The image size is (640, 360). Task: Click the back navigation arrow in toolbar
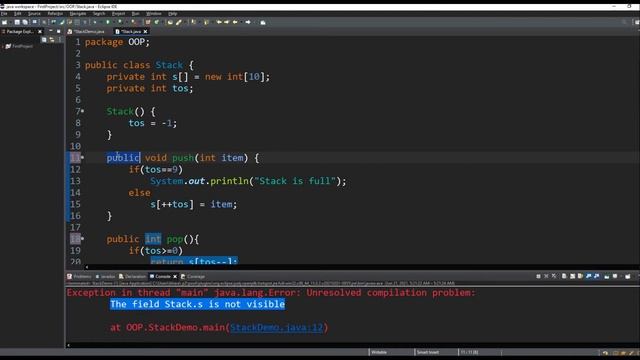[235, 22]
